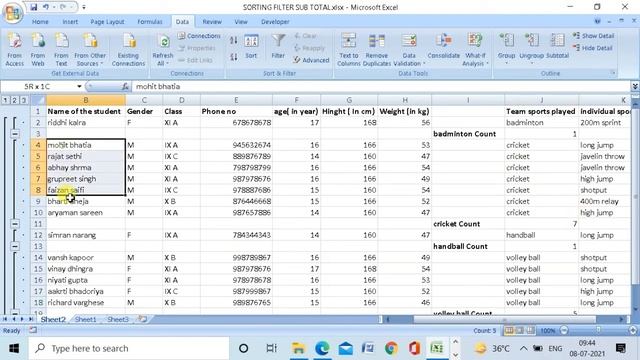Expand the formula bar

(x=635, y=87)
